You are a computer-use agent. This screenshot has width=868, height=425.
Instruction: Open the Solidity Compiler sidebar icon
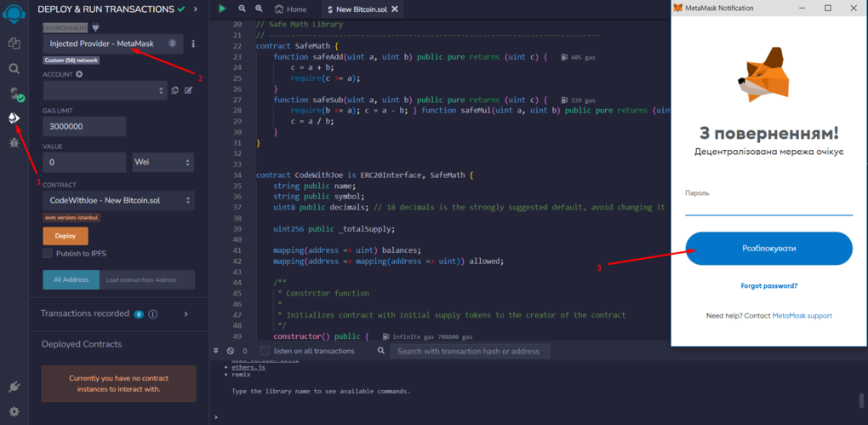14,93
